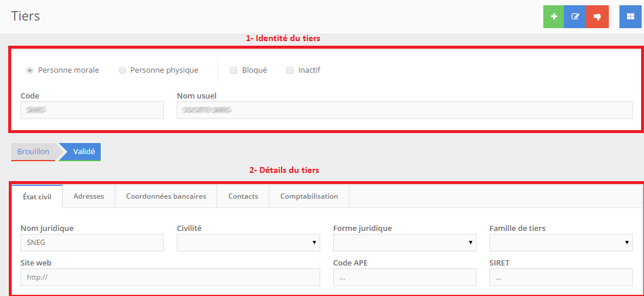Go to the Contacts tab
This screenshot has width=644, height=296.
point(243,196)
